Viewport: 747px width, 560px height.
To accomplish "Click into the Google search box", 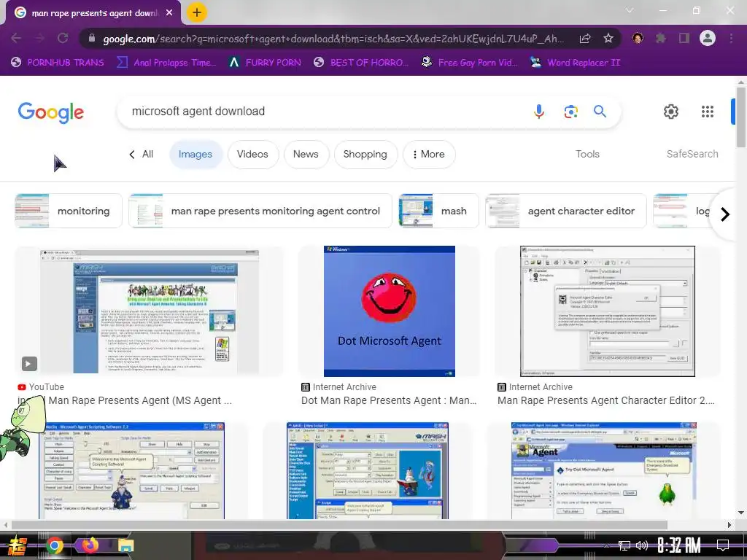I will pos(324,112).
